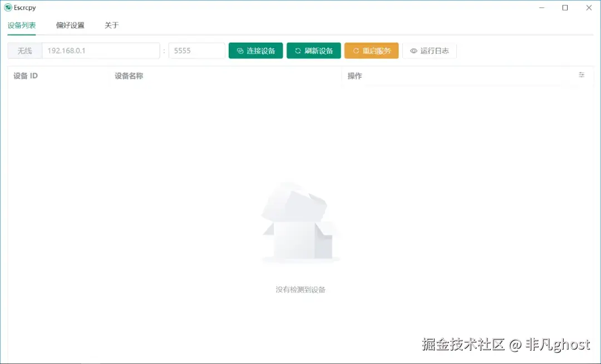The height and width of the screenshot is (364, 601).
Task: Open 运行日志 to view logs
Action: pos(430,51)
